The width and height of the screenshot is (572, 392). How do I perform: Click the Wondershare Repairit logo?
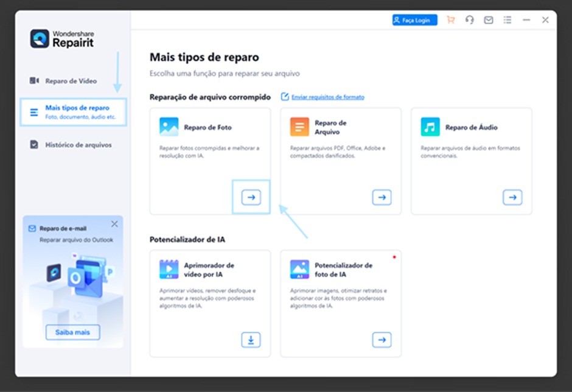point(63,38)
